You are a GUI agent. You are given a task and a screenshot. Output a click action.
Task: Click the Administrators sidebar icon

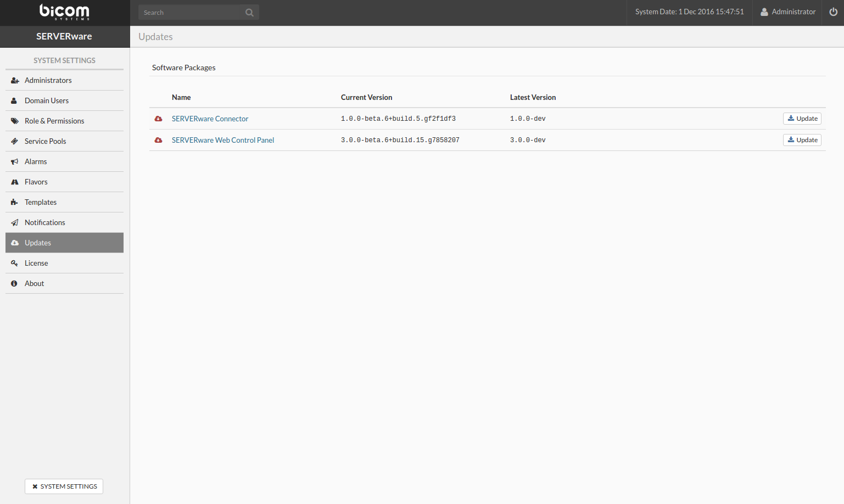tap(15, 81)
